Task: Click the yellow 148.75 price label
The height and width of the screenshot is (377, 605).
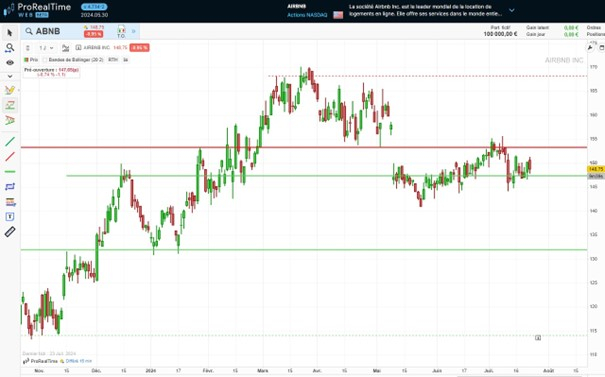Action: click(596, 169)
